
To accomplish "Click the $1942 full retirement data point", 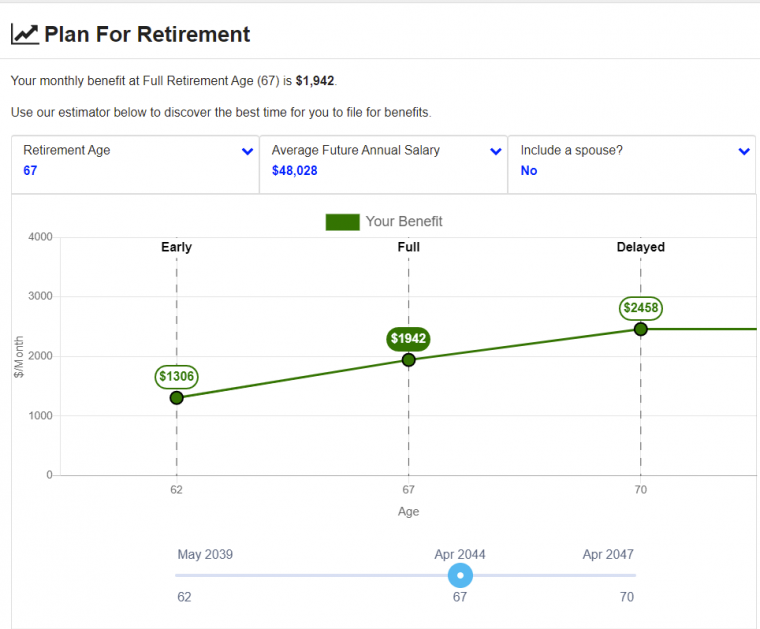I will pyautogui.click(x=409, y=360).
